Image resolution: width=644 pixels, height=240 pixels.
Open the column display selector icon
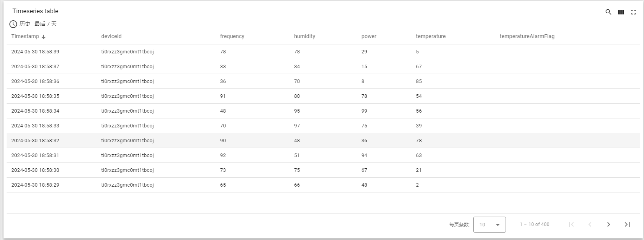(x=621, y=12)
